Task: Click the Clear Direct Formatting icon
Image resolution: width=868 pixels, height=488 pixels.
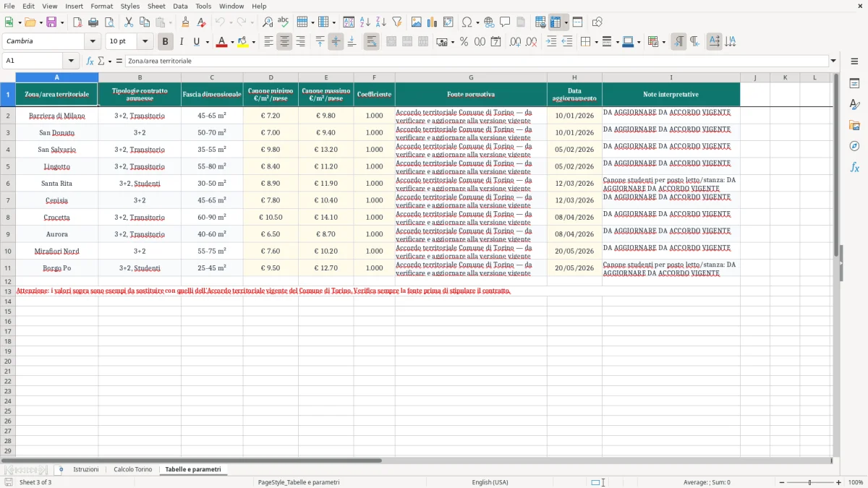Action: click(202, 22)
